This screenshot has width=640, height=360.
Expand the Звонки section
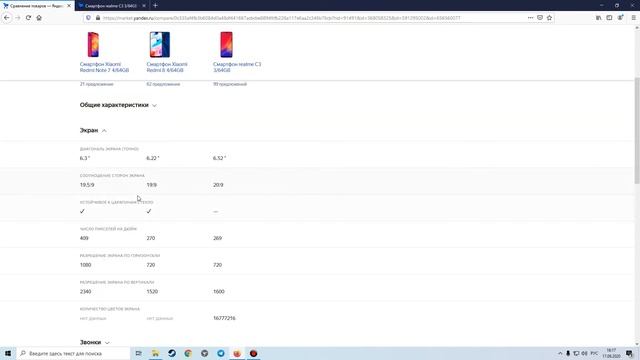pos(95,342)
